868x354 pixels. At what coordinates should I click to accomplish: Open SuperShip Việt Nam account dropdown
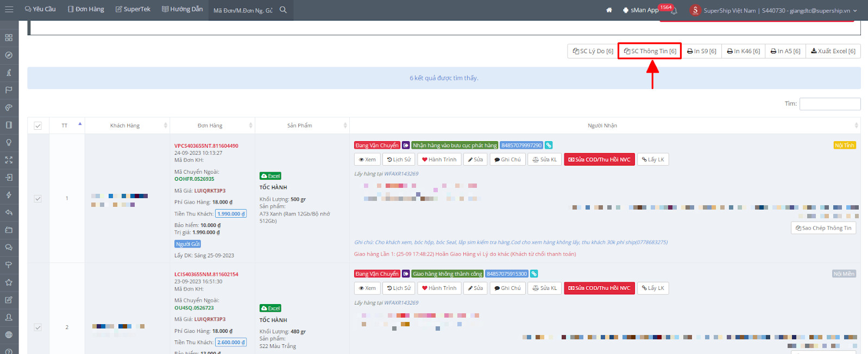773,10
